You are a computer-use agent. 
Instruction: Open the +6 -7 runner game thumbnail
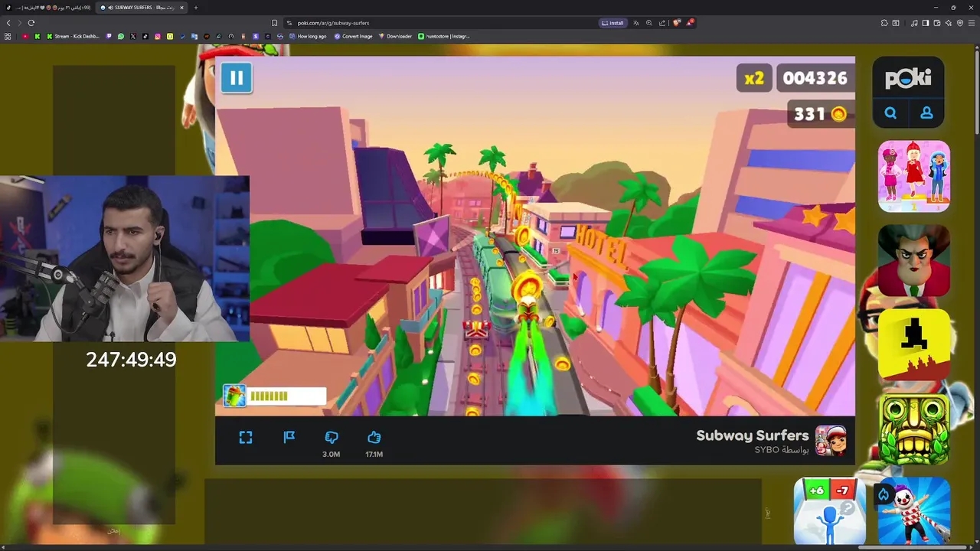point(830,511)
